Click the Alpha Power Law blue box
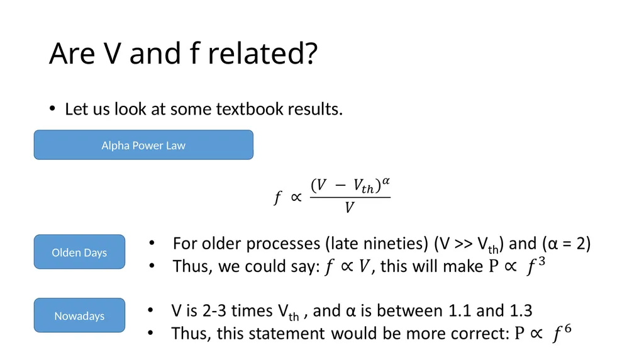This screenshot has height=362, width=644. click(143, 145)
